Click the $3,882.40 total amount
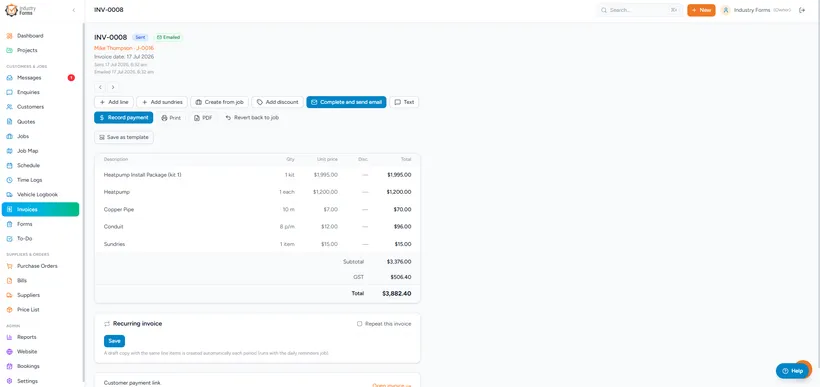The width and height of the screenshot is (820, 387). point(396,294)
